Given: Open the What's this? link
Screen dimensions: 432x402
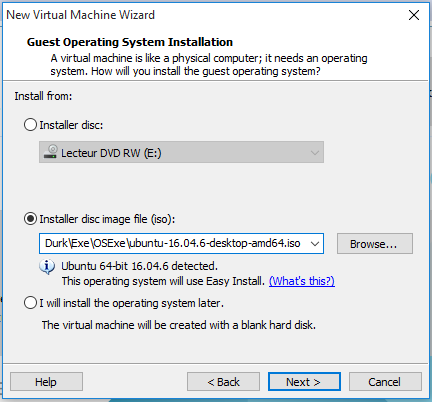Looking at the screenshot, I should click(x=302, y=281).
